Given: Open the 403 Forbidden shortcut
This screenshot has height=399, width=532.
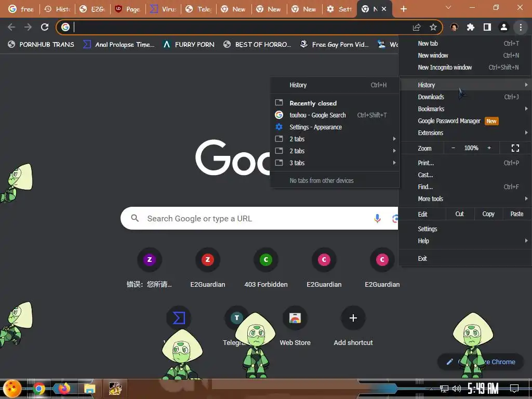Looking at the screenshot, I should coord(266,268).
